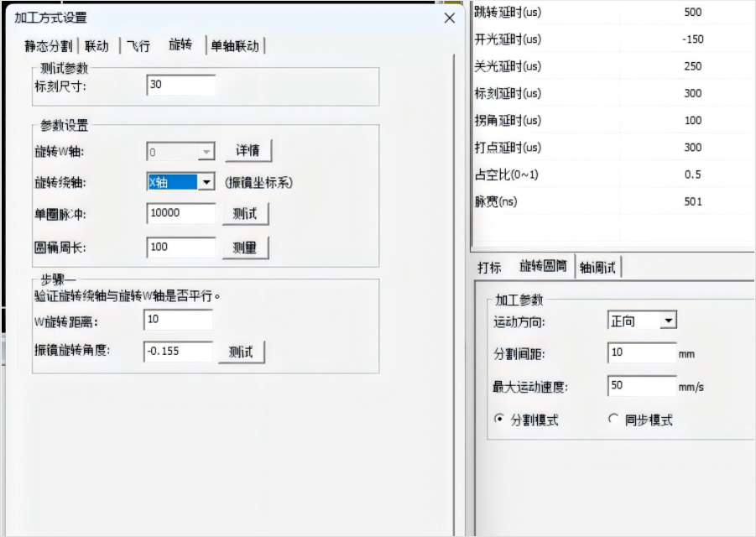
Task: Switch to the 单轴联动 tab
Action: point(235,46)
